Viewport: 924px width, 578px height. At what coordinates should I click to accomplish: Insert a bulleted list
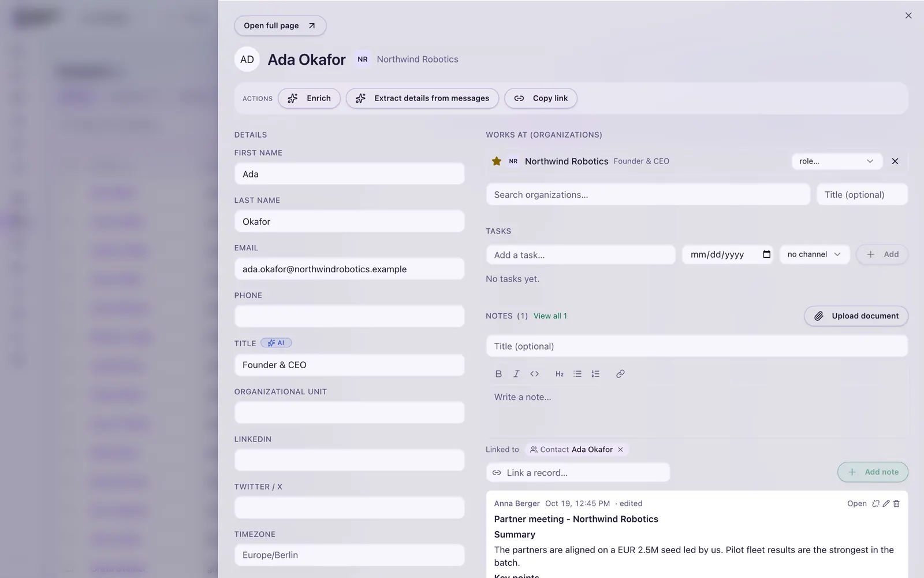(x=577, y=374)
